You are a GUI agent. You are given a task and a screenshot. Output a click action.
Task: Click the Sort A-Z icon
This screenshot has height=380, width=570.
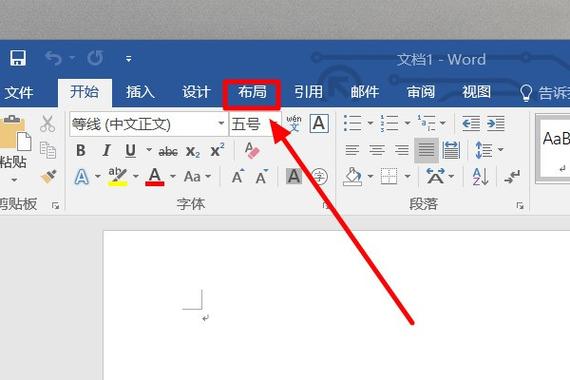pyautogui.click(x=481, y=177)
